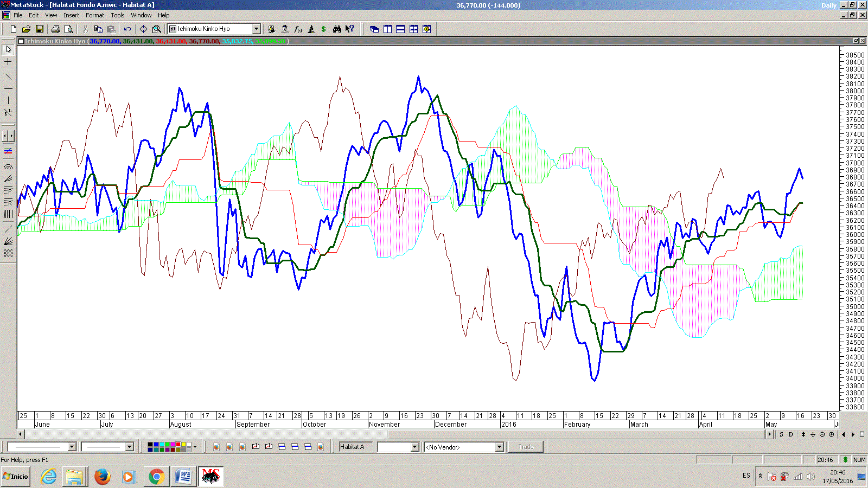Select the crosshair pointer tool
This screenshot has height=488, width=868.
(x=8, y=62)
